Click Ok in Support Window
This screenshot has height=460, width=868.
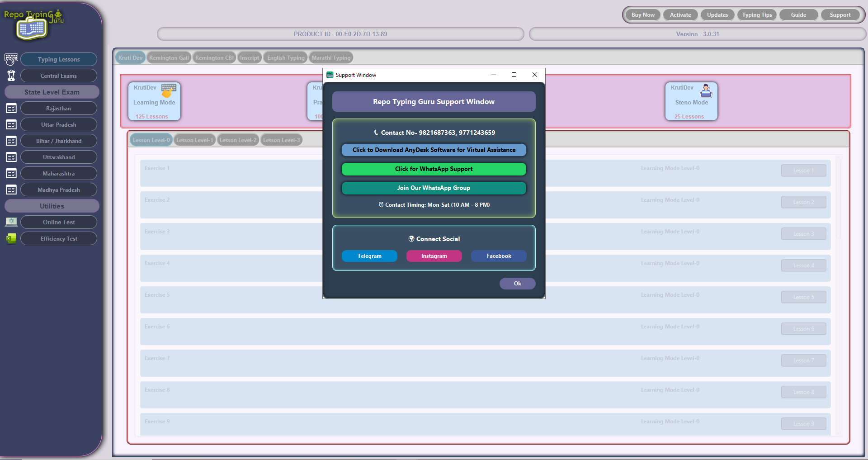click(518, 284)
